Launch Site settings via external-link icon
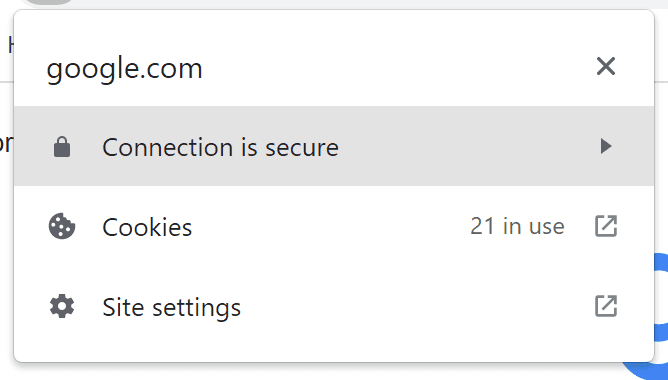 (606, 306)
